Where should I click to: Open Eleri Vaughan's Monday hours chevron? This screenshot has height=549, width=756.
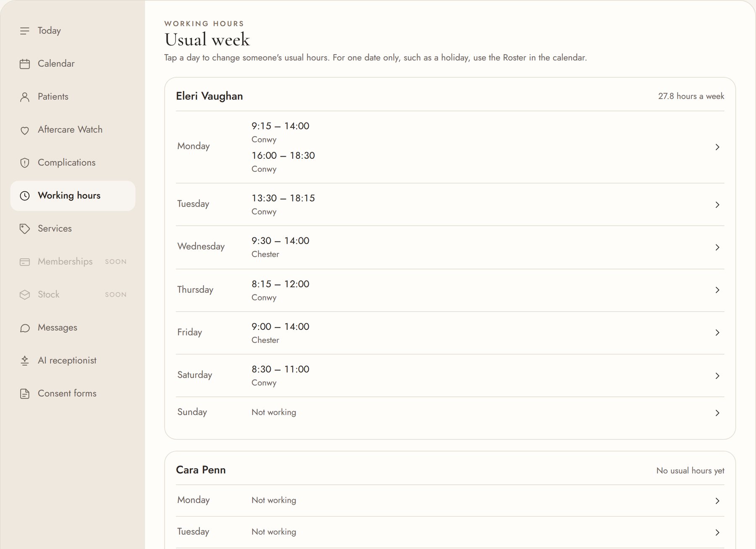pyautogui.click(x=717, y=147)
